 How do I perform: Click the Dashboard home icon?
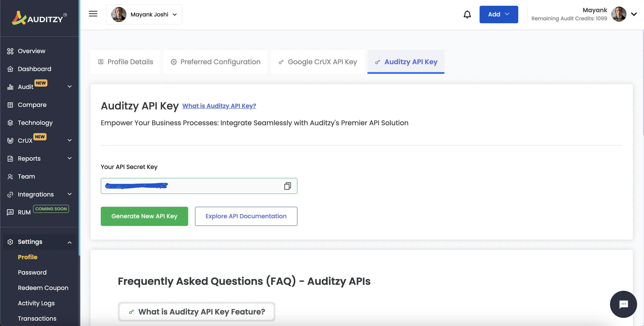(10, 69)
